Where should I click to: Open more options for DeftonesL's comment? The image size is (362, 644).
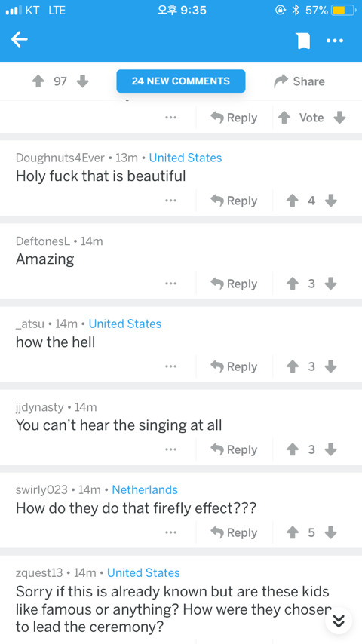coord(171,284)
